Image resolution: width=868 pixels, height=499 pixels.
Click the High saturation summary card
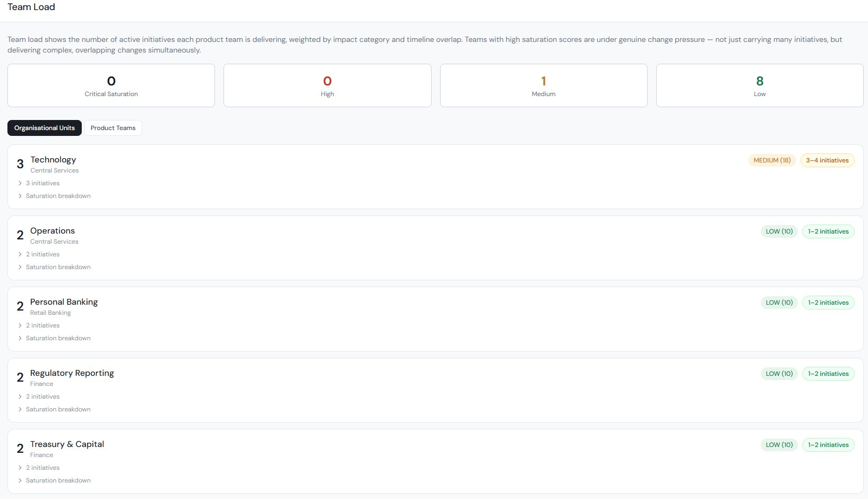(327, 85)
